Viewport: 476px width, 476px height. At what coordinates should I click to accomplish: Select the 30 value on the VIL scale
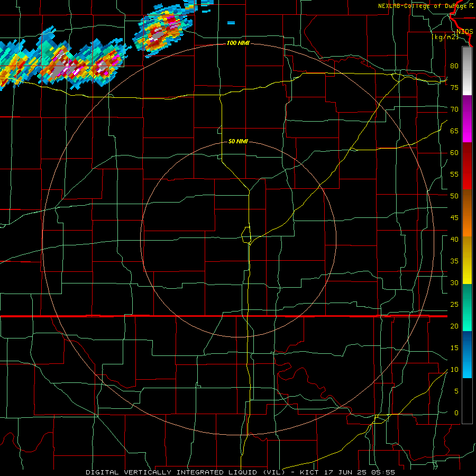point(454,282)
